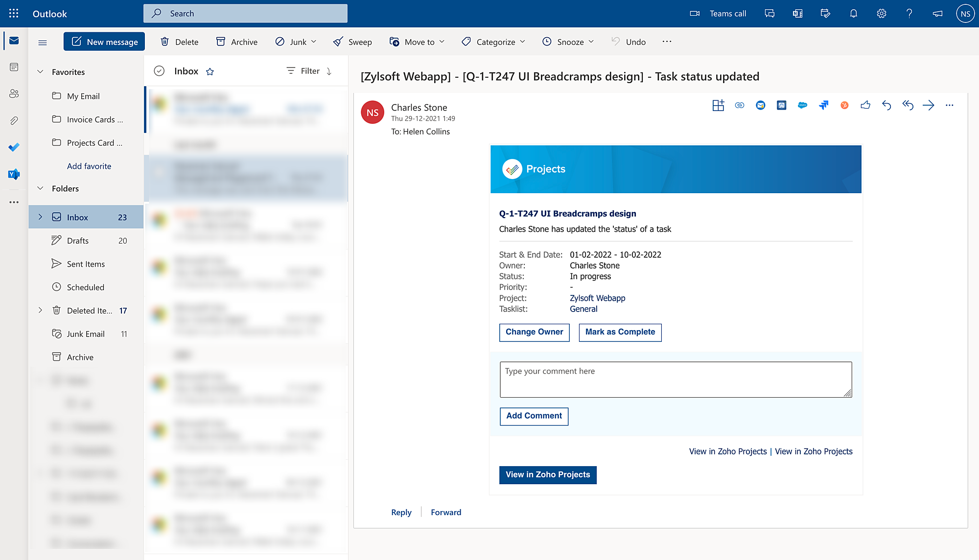Open the chat bubble icon in header

pos(769,14)
